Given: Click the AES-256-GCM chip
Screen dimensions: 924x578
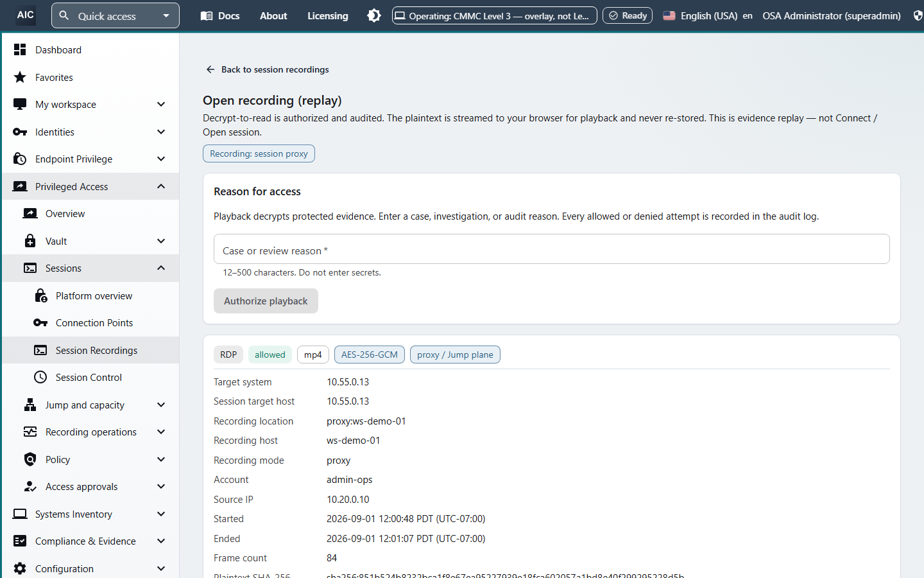Looking at the screenshot, I should point(370,355).
